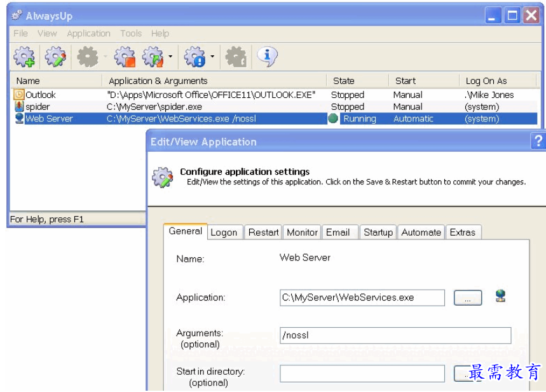Click the Web Server row icon

19,118
